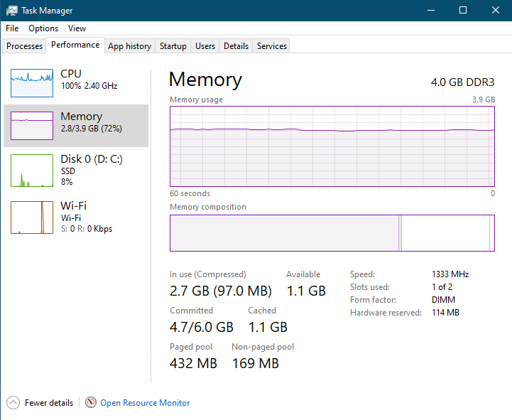Open the File menu
The height and width of the screenshot is (420, 512).
click(x=12, y=28)
